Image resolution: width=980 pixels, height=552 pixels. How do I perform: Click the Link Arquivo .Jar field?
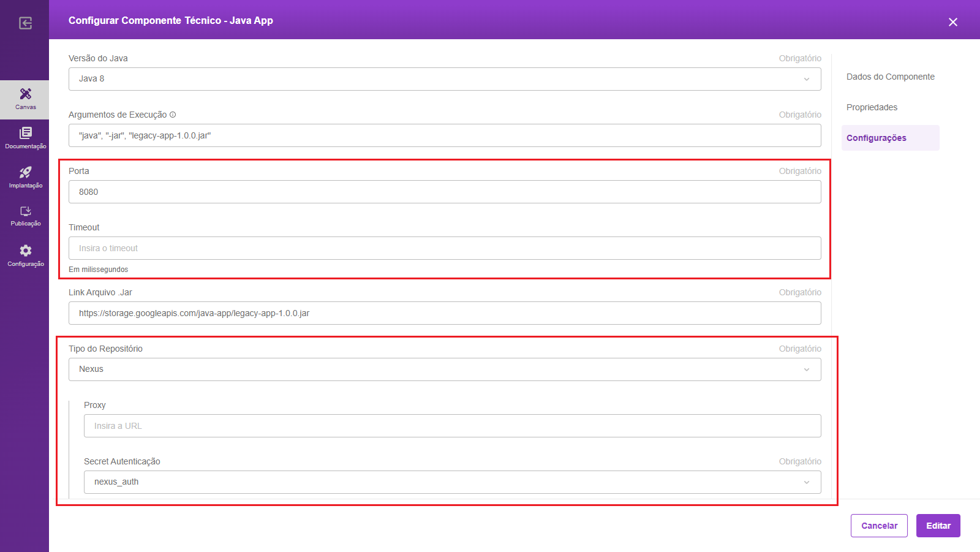tap(445, 313)
